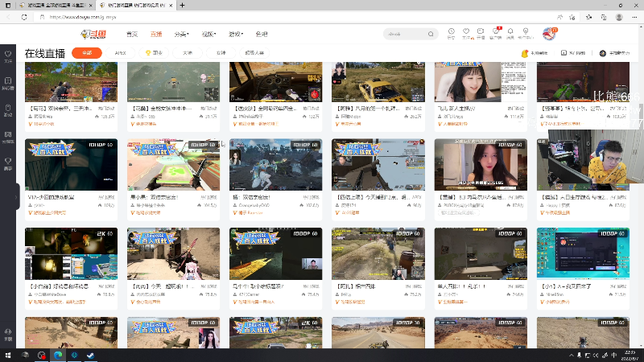Expand the 视频 video dropdown

point(208,34)
